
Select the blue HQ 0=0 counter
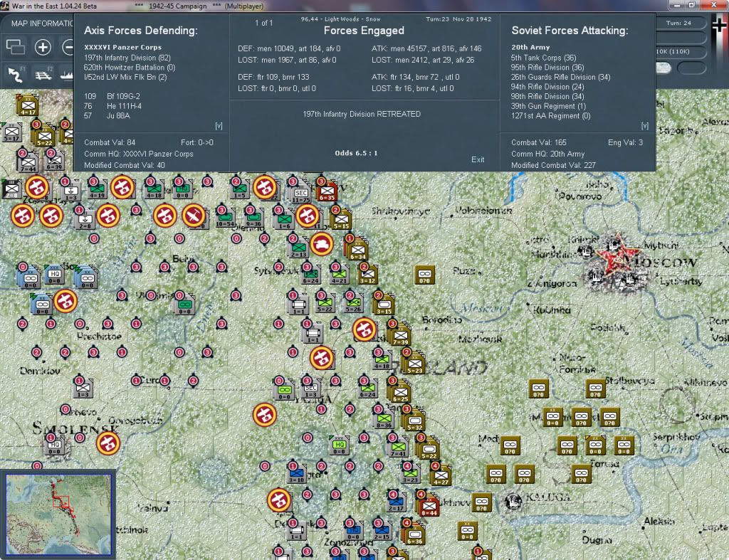[x=353, y=531]
